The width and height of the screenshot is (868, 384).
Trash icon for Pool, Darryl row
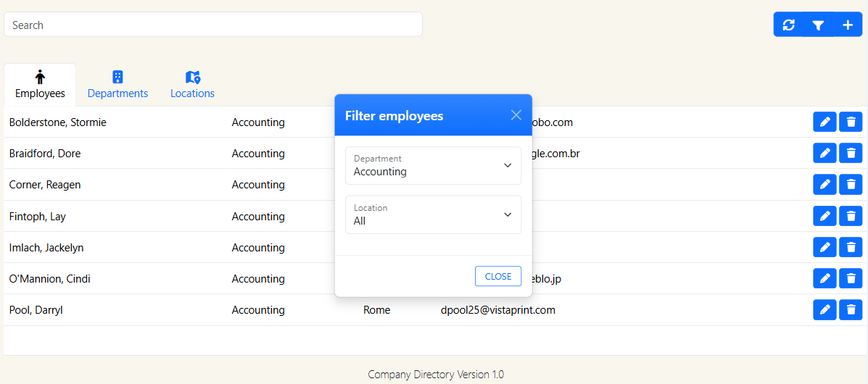851,310
